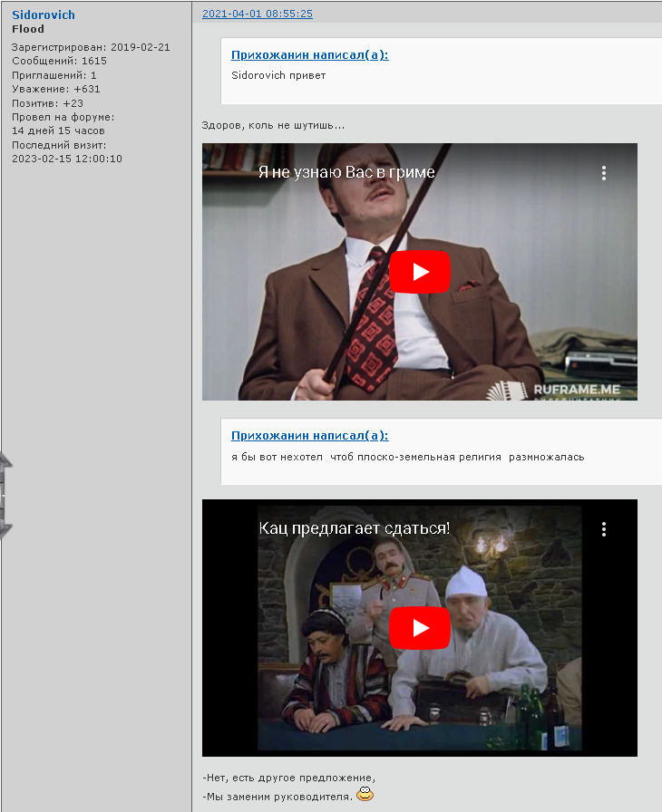Open the Sidorovich user profile link
662x812 pixels.
pyautogui.click(x=44, y=15)
